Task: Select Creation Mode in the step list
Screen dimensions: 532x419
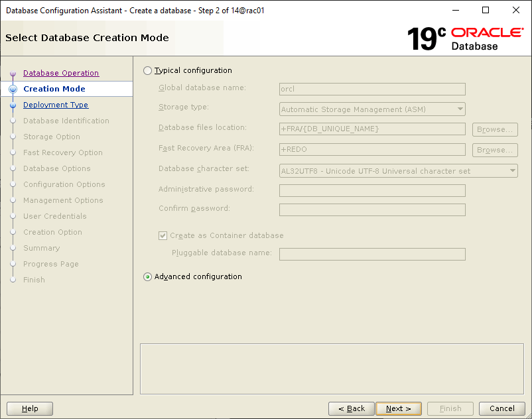Action: [x=54, y=89]
